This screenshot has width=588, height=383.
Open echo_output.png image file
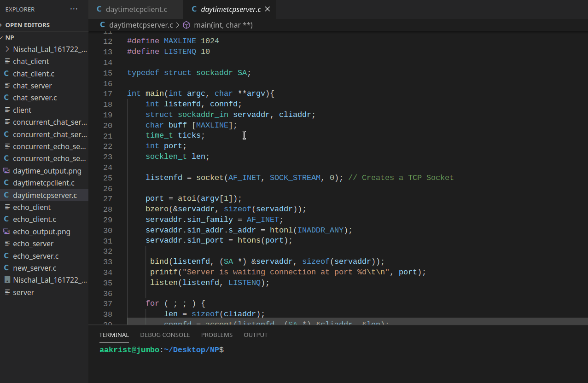pos(41,232)
